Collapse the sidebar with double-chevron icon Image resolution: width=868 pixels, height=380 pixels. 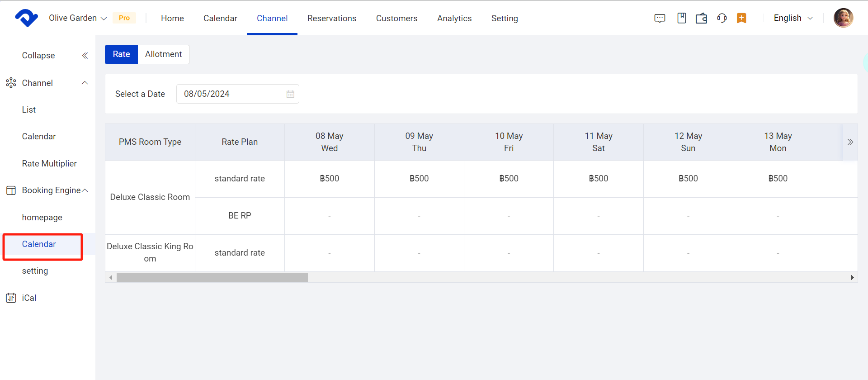click(x=85, y=56)
